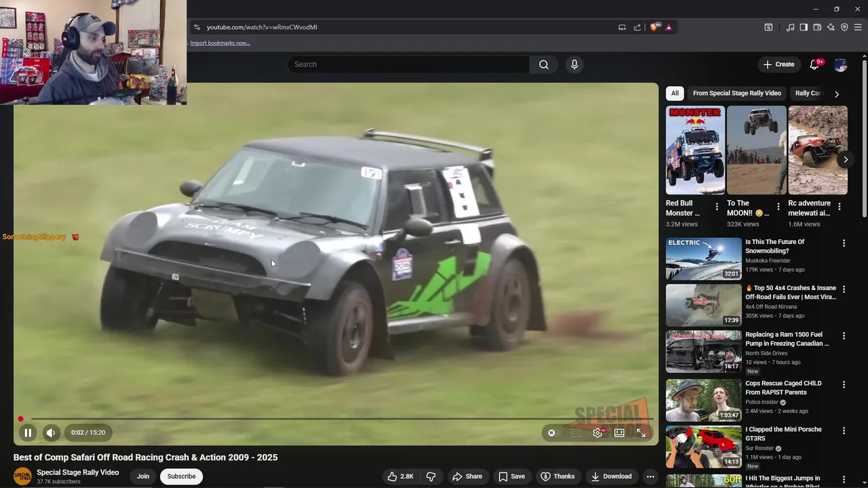The height and width of the screenshot is (488, 868).
Task: Open the To The MOON short thumbnail
Action: click(756, 150)
